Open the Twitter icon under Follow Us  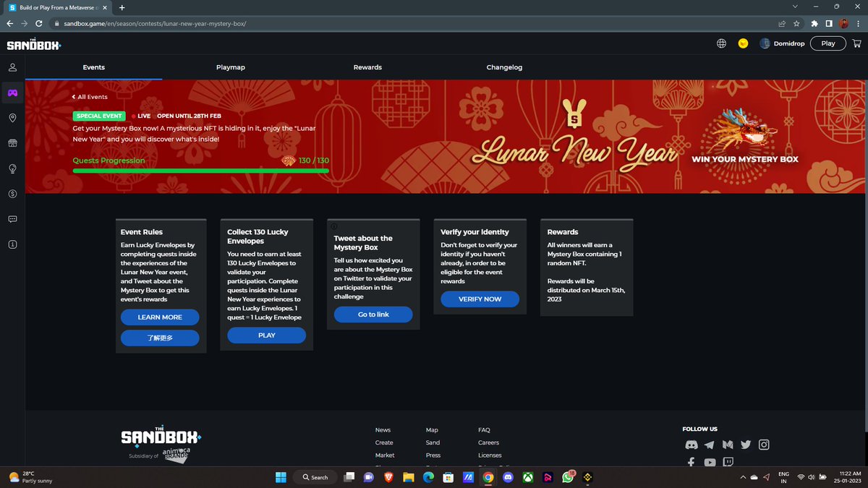(x=746, y=445)
